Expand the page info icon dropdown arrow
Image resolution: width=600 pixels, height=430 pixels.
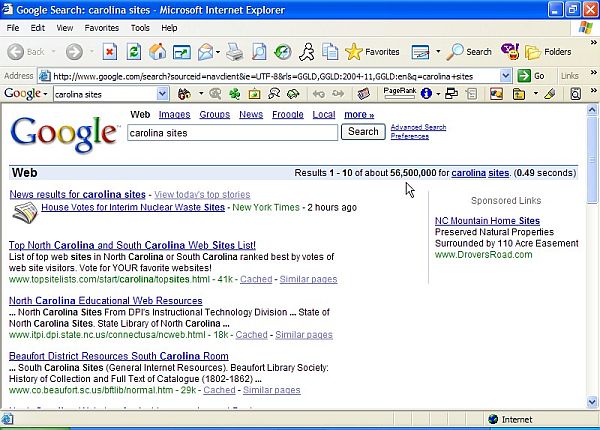(x=438, y=94)
